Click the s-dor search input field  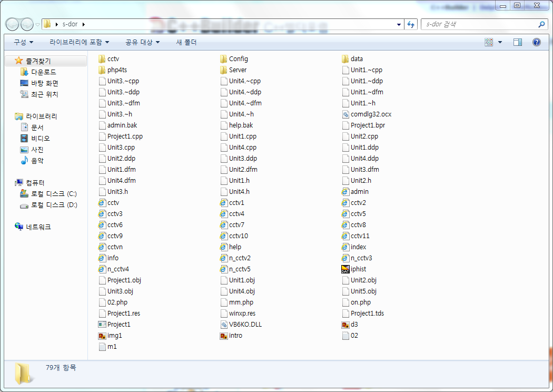[x=479, y=24]
